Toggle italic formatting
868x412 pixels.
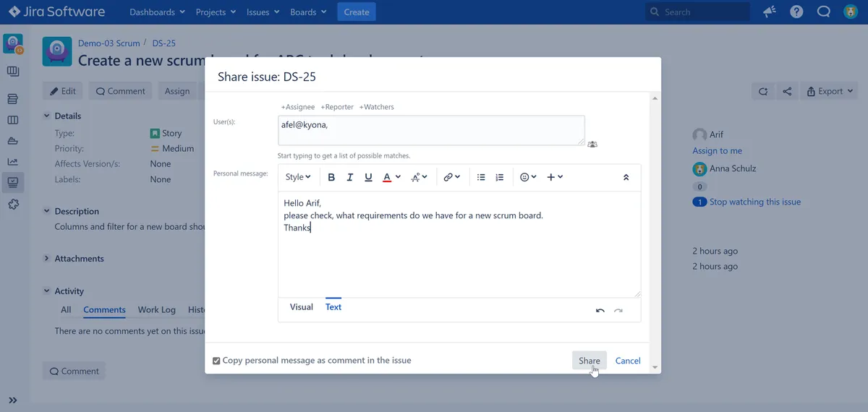pos(350,177)
